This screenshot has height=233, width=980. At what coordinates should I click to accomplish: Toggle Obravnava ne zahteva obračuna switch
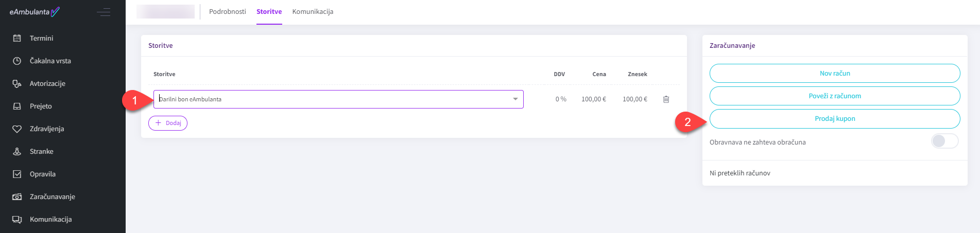[944, 141]
